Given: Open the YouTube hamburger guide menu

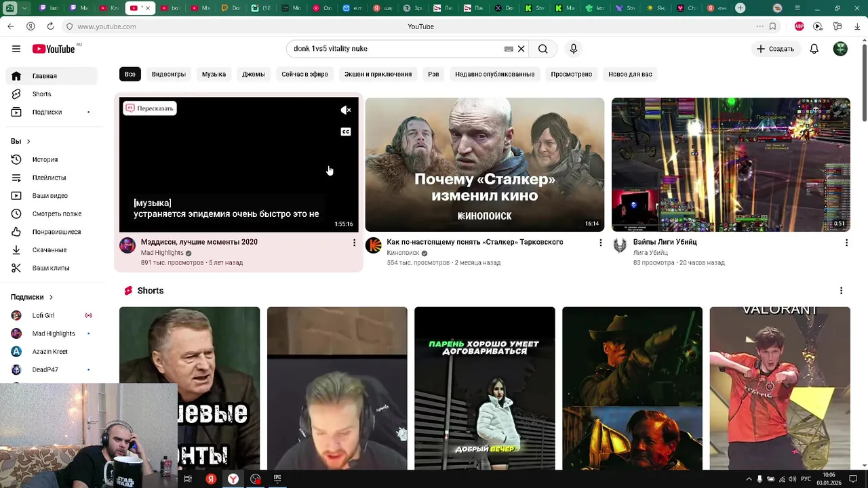Looking at the screenshot, I should (x=16, y=49).
